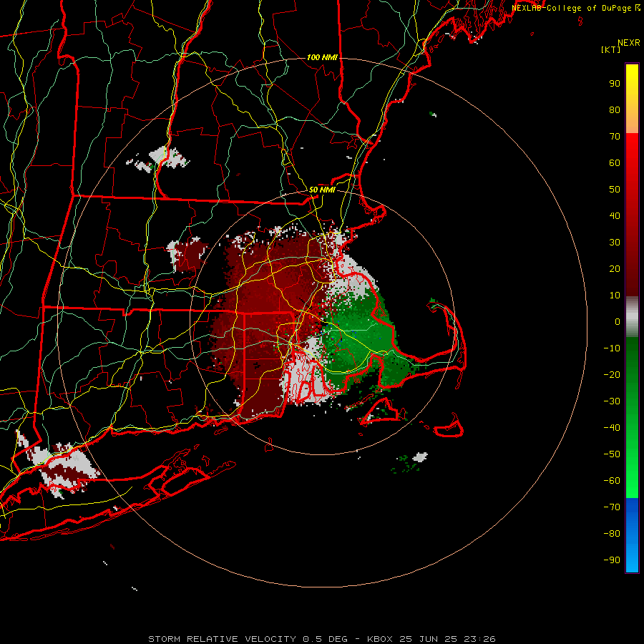The width and height of the screenshot is (644, 644).
Task: Select the -60 value on velocity scale
Action: pos(612,481)
